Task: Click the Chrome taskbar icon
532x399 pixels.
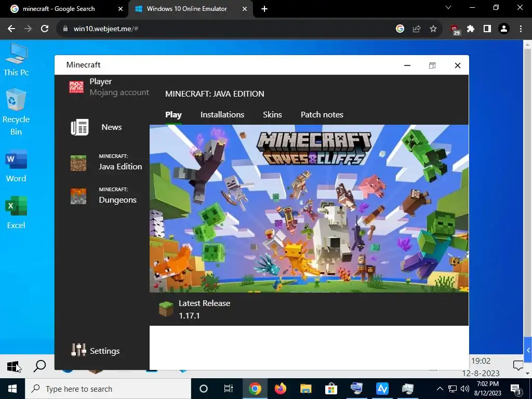Action: pos(255,389)
